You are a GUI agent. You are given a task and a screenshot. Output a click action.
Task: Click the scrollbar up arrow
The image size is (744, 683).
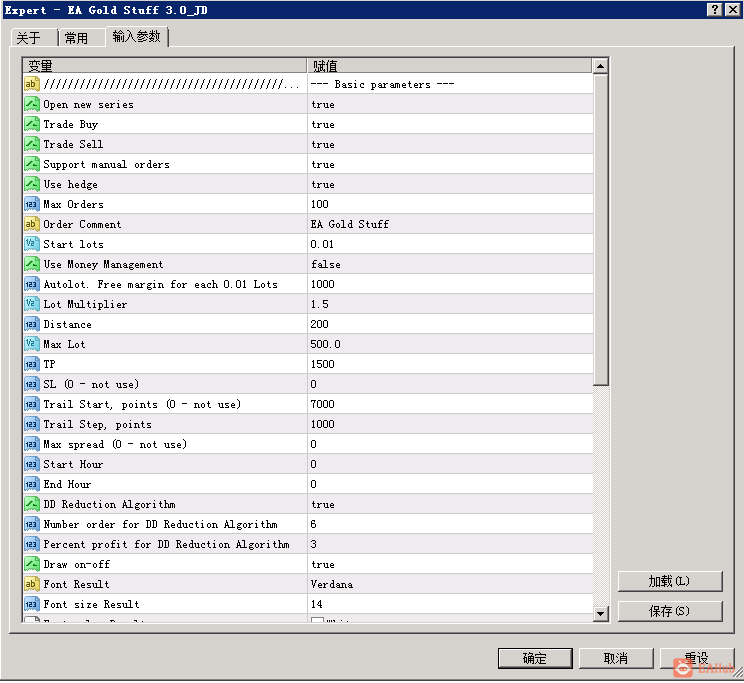[x=600, y=66]
